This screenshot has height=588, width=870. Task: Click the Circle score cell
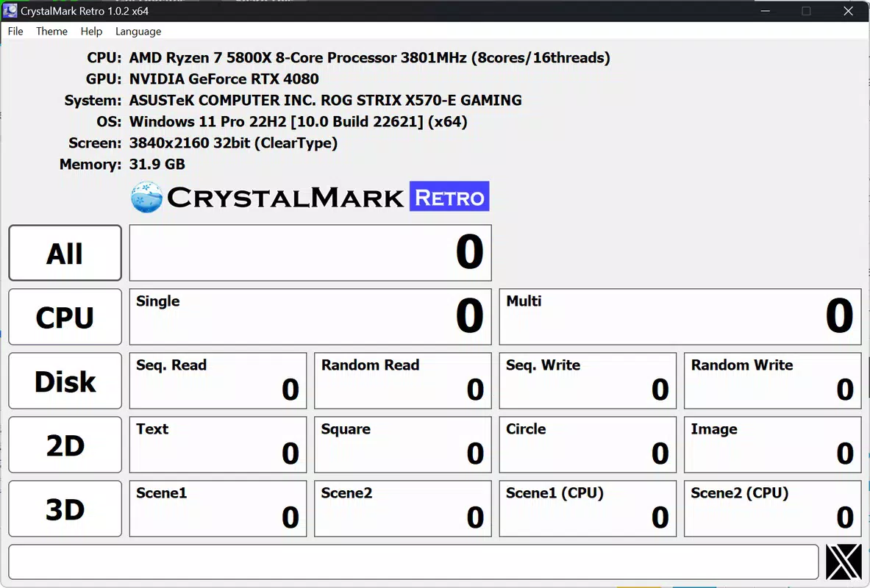point(588,445)
